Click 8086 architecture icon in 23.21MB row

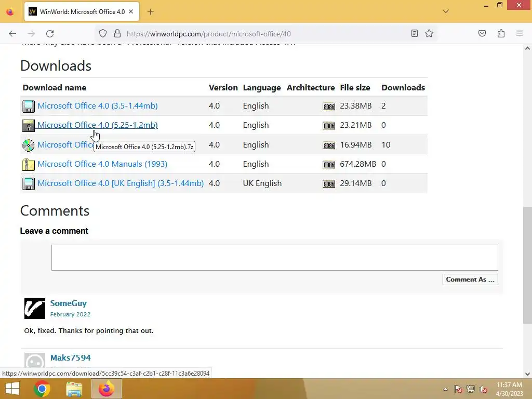(x=329, y=126)
